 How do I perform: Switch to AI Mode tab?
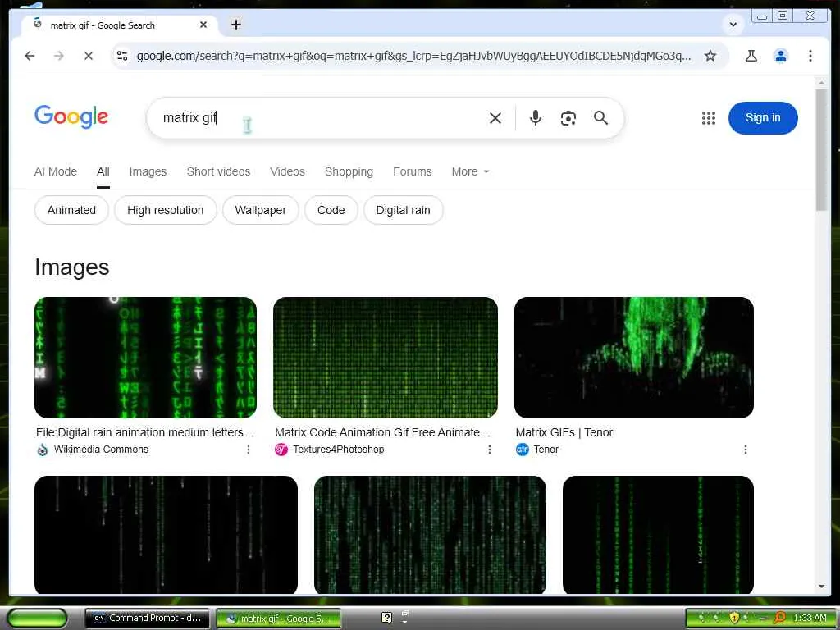(x=56, y=171)
